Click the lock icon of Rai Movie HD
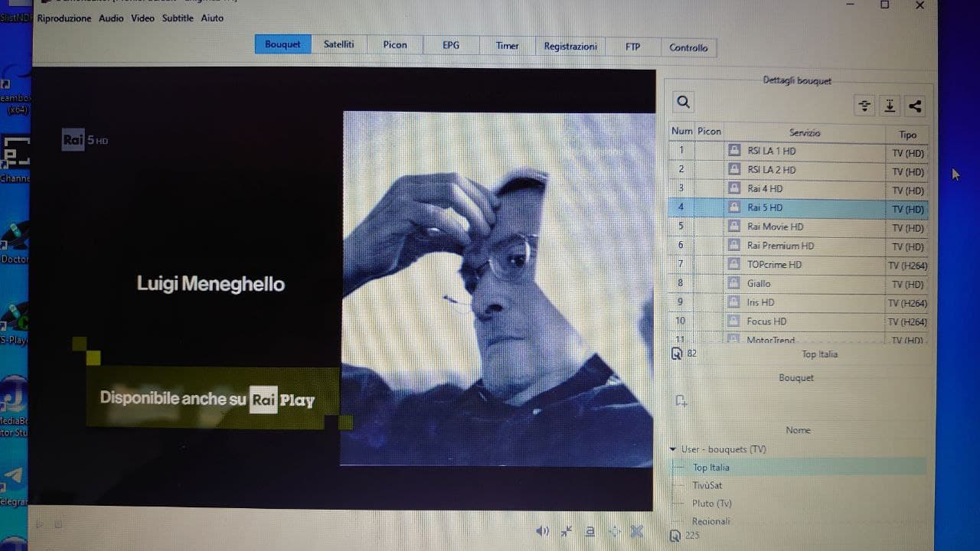 click(733, 227)
